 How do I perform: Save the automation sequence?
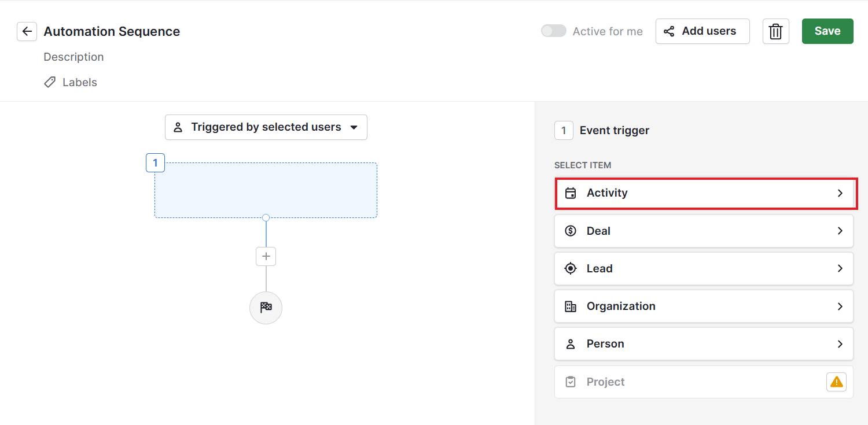click(827, 31)
